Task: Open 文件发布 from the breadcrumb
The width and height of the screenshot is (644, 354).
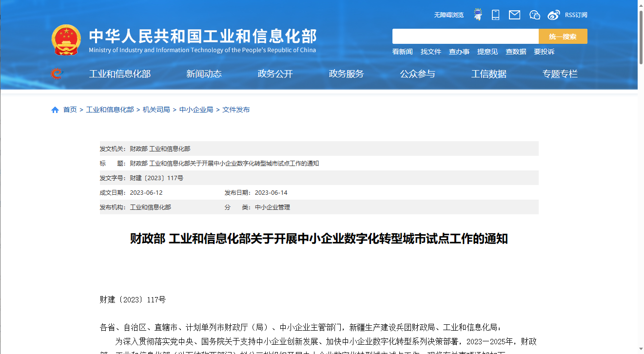Action: [236, 110]
